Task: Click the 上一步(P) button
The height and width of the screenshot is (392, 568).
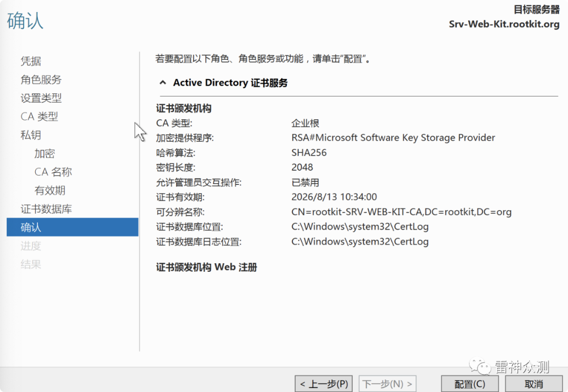Action: [324, 384]
